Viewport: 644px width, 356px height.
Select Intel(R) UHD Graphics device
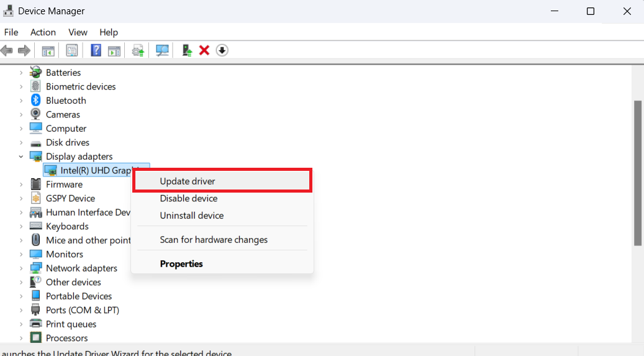pyautogui.click(x=96, y=170)
